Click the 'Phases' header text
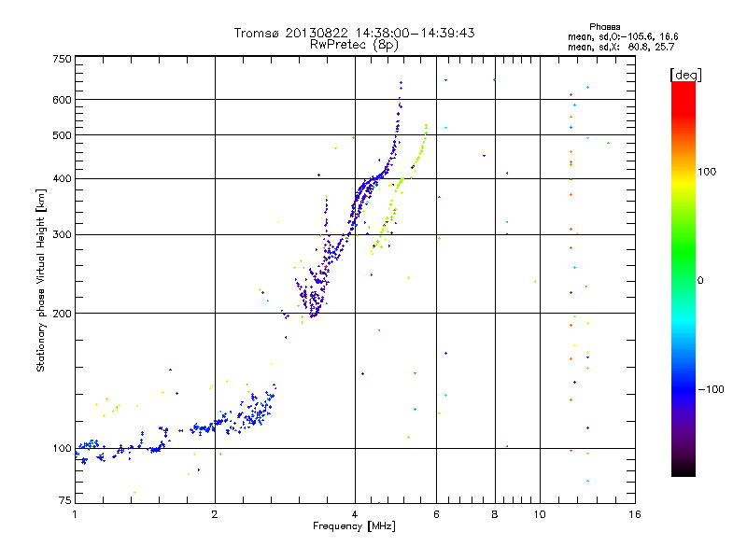747x560 pixels. pos(604,27)
